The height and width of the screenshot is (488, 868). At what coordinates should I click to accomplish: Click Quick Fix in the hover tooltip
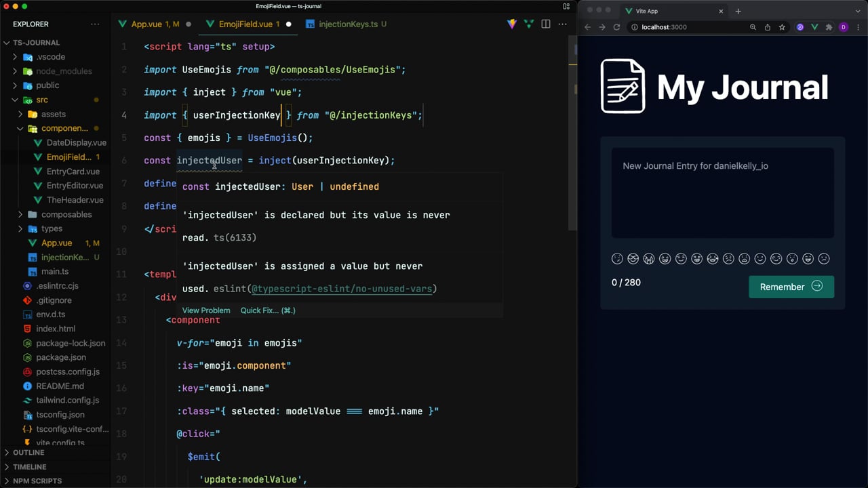point(268,310)
